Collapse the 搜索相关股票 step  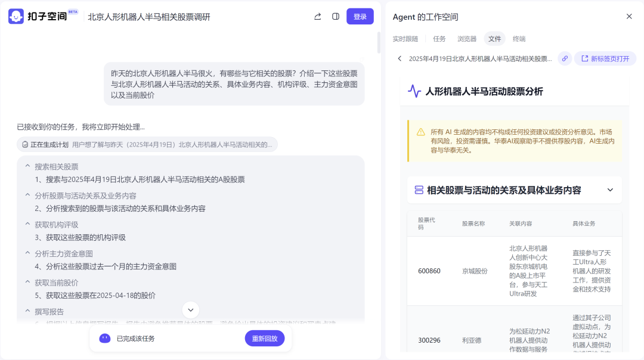point(27,166)
